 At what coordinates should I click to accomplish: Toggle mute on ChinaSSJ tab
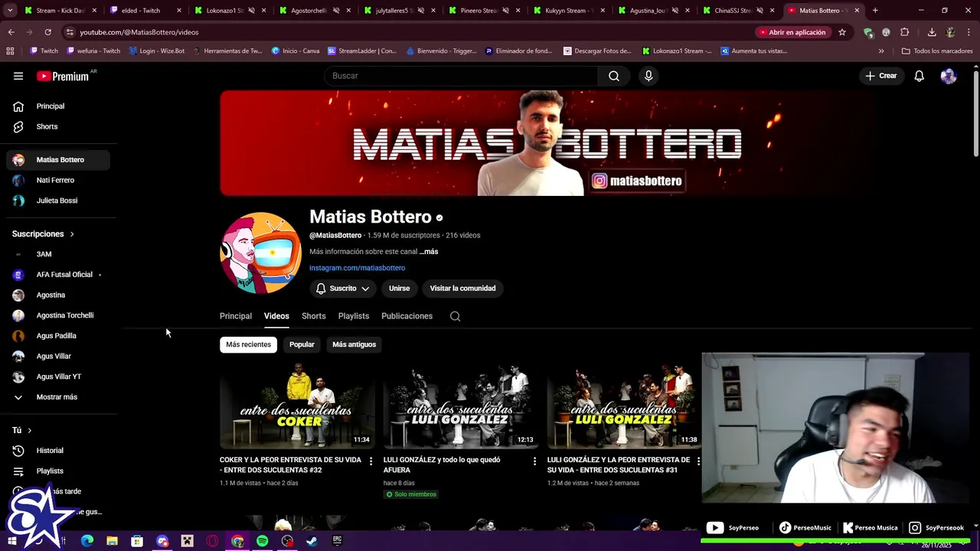tap(759, 11)
